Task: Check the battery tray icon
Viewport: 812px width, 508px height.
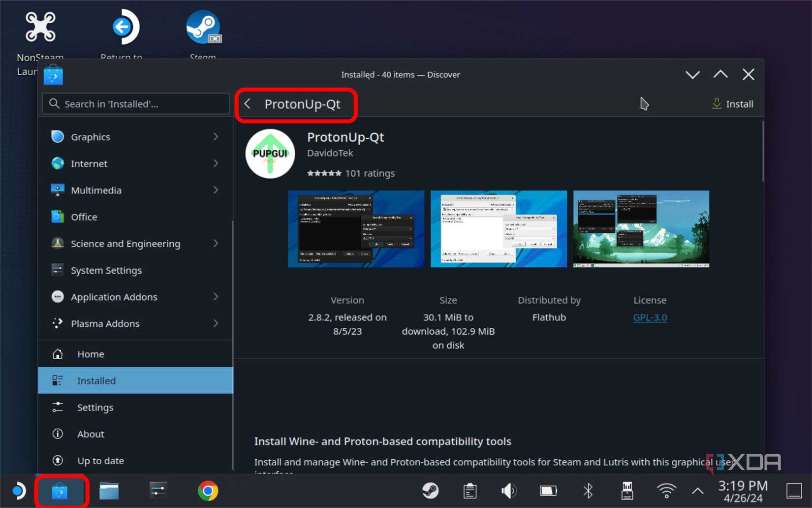Action: [548, 491]
